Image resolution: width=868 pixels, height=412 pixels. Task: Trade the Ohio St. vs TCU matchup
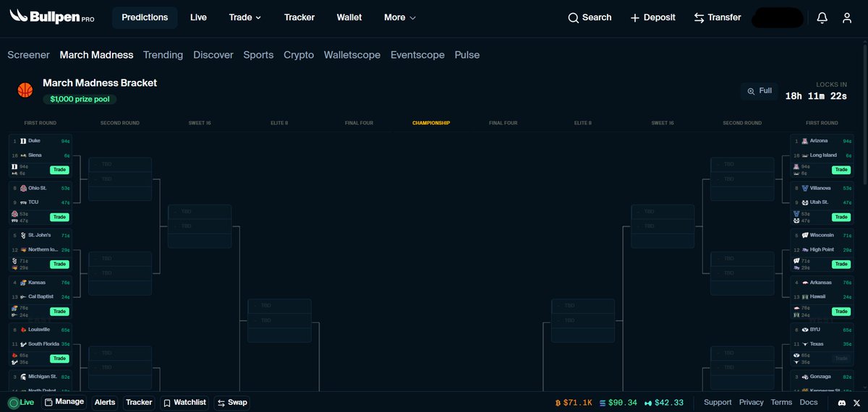pos(59,217)
